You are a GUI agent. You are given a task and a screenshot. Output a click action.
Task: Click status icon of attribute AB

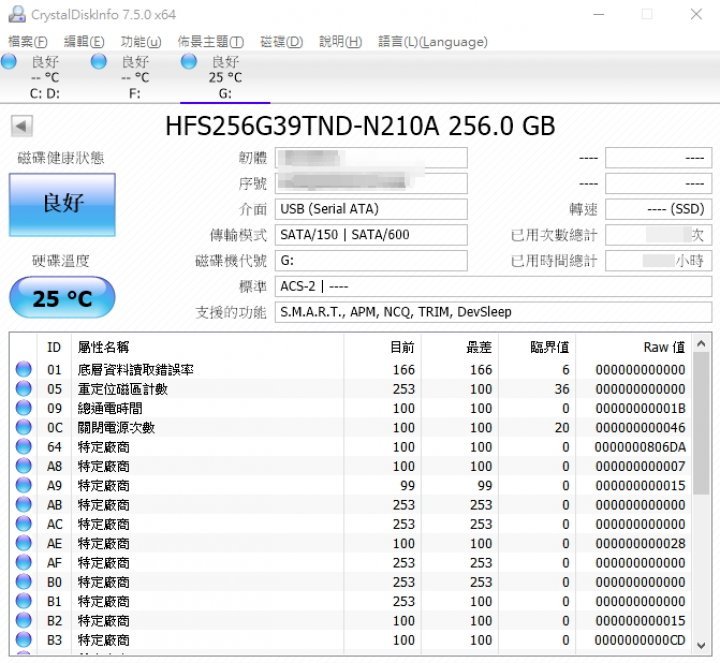[23, 504]
